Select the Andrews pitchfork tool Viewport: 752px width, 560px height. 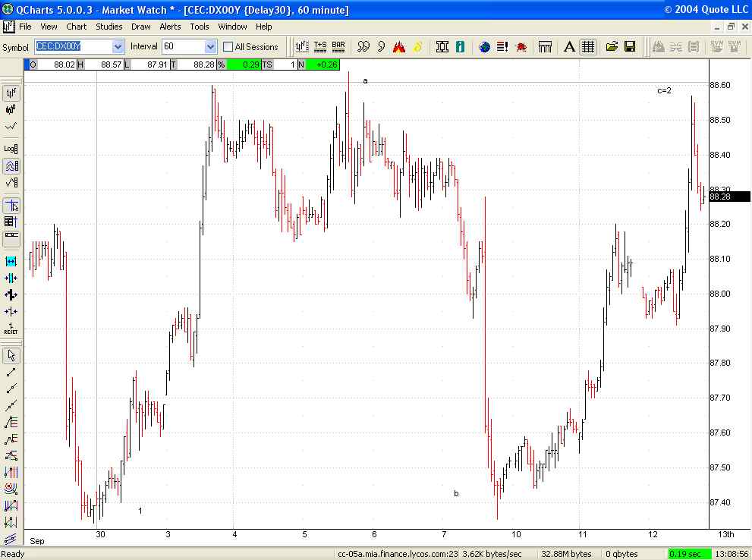[x=11, y=506]
